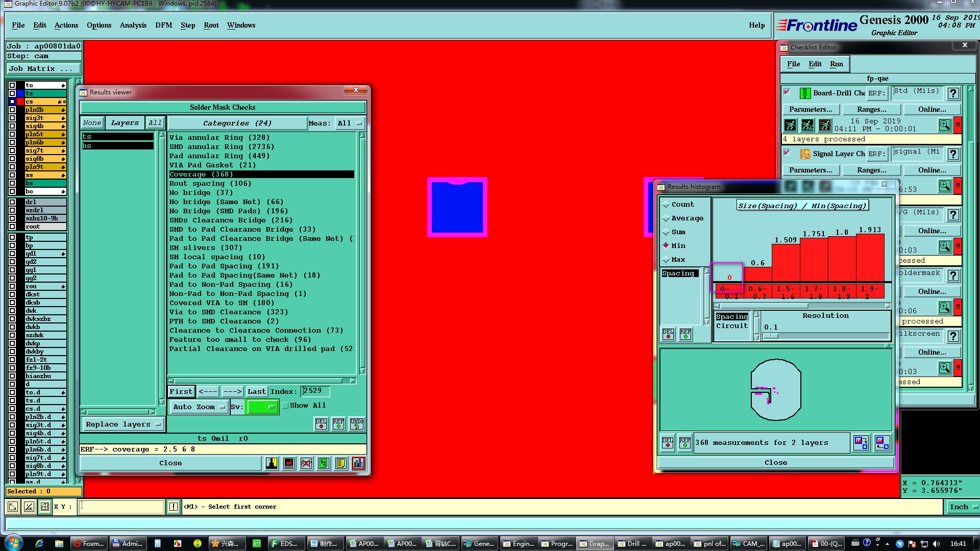Click the green numbered page icon
Image resolution: width=980 pixels, height=551 pixels.
(324, 463)
